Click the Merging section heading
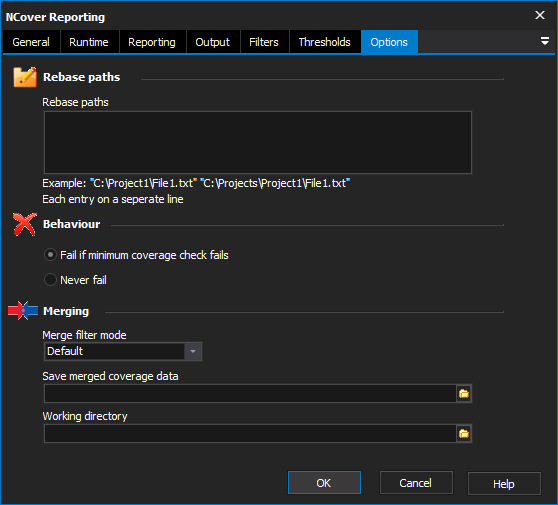The width and height of the screenshot is (558, 505). 66,311
